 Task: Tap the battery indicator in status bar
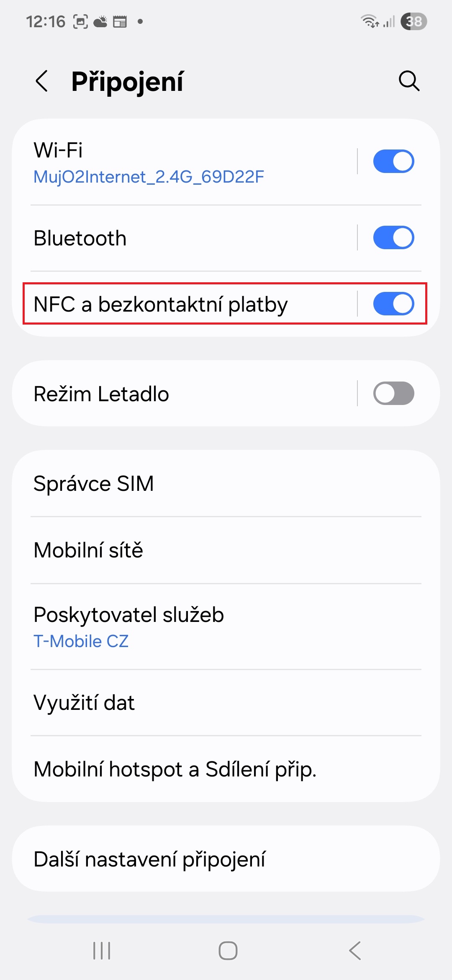click(x=413, y=21)
